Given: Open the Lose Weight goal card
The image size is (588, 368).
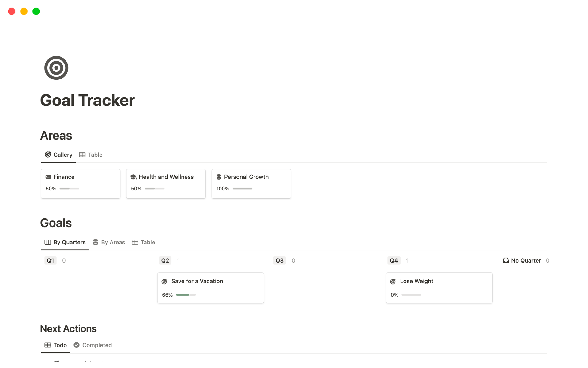Looking at the screenshot, I should pos(439,287).
